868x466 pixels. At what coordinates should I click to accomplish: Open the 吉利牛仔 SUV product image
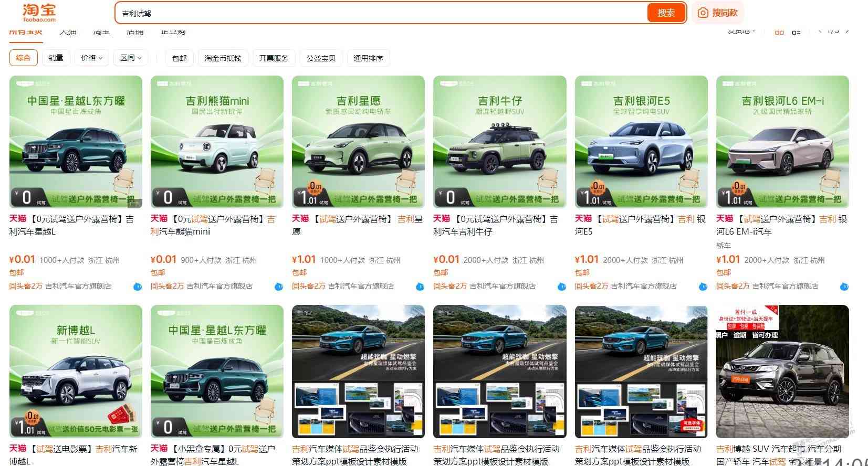500,142
